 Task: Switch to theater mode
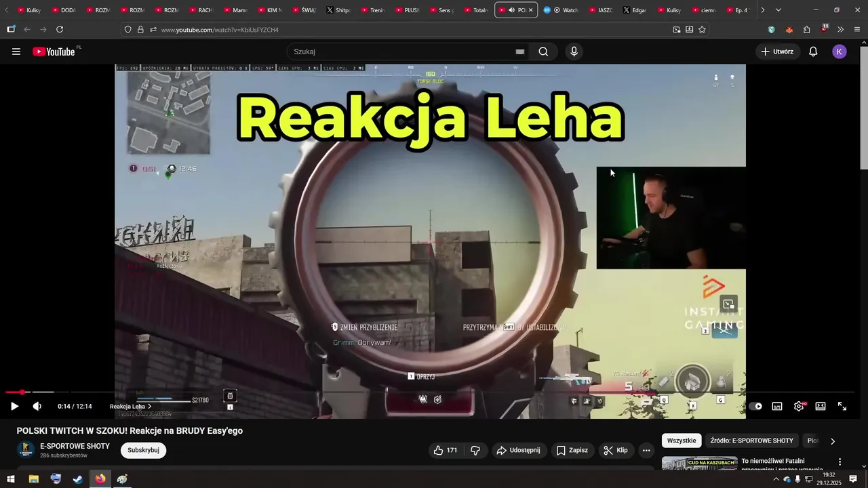tap(821, 406)
